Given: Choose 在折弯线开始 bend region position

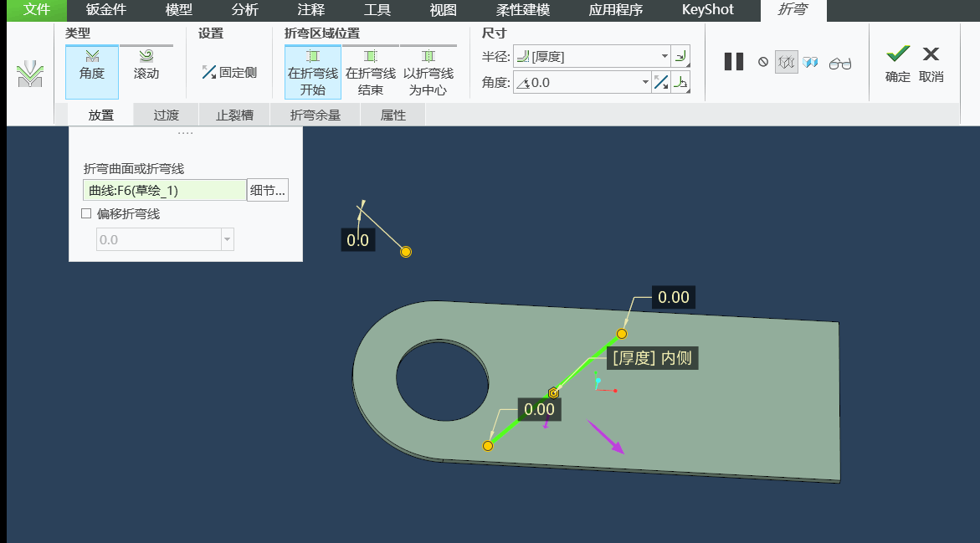Looking at the screenshot, I should pyautogui.click(x=312, y=73).
